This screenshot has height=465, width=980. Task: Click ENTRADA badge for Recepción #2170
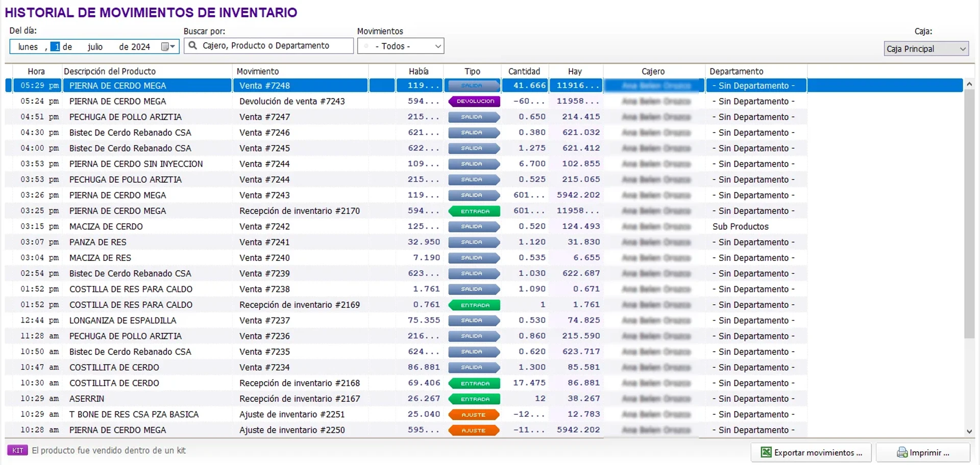pyautogui.click(x=474, y=211)
